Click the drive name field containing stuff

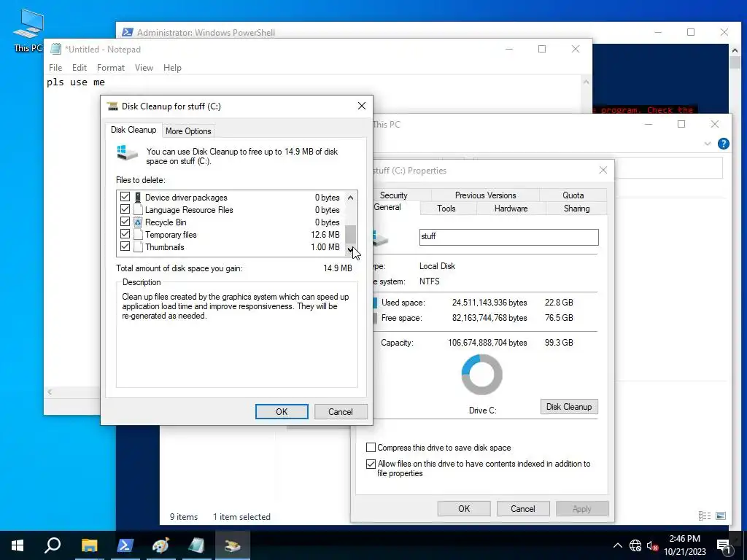pyautogui.click(x=508, y=237)
